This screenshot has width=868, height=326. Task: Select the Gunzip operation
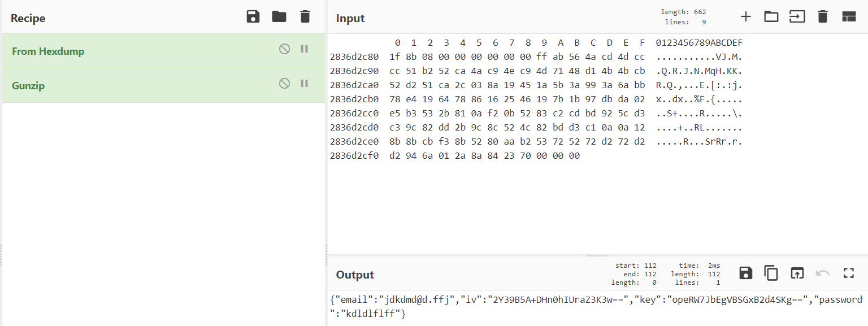click(x=28, y=86)
